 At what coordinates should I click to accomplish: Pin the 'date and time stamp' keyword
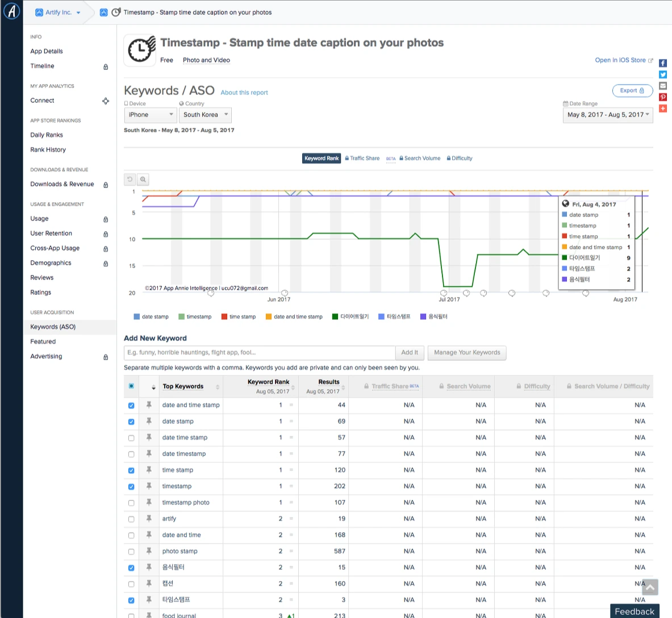[149, 404]
